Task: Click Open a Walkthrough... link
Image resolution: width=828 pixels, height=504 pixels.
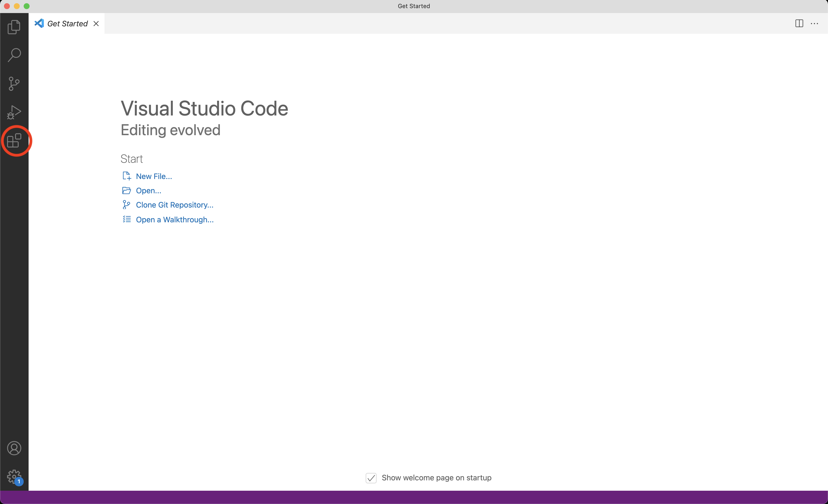Action: (x=174, y=220)
